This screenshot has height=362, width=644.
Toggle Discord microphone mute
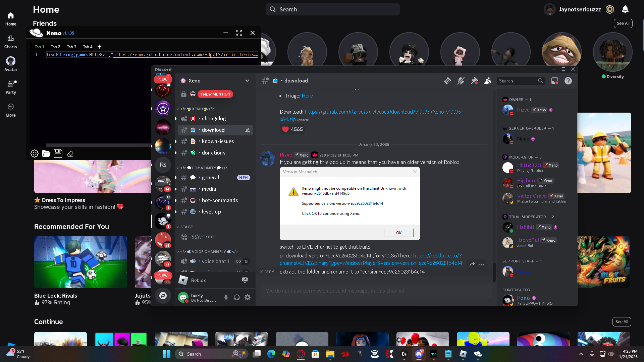coord(226,297)
